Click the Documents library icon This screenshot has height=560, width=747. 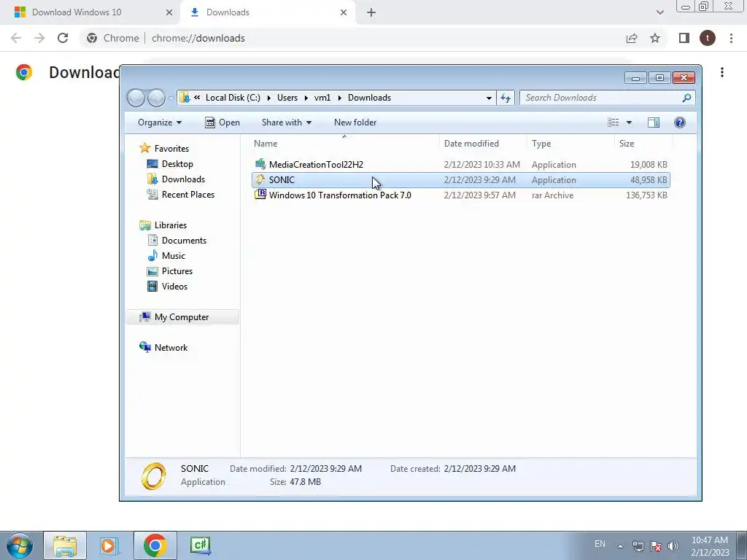pos(152,240)
